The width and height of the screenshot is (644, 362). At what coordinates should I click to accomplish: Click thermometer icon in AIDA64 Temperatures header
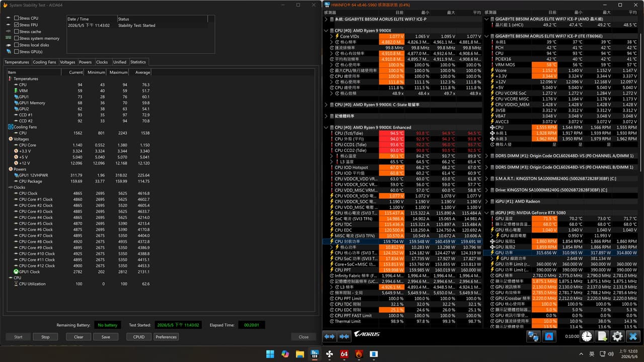click(10, 78)
